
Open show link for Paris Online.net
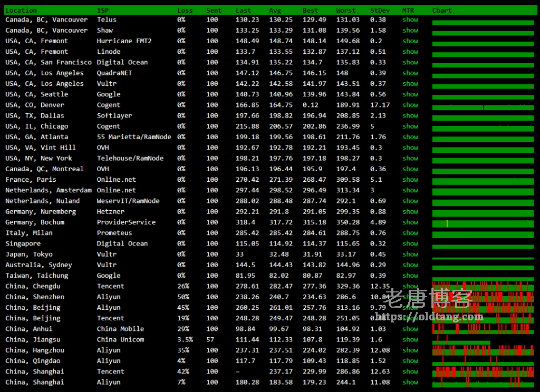click(x=410, y=180)
